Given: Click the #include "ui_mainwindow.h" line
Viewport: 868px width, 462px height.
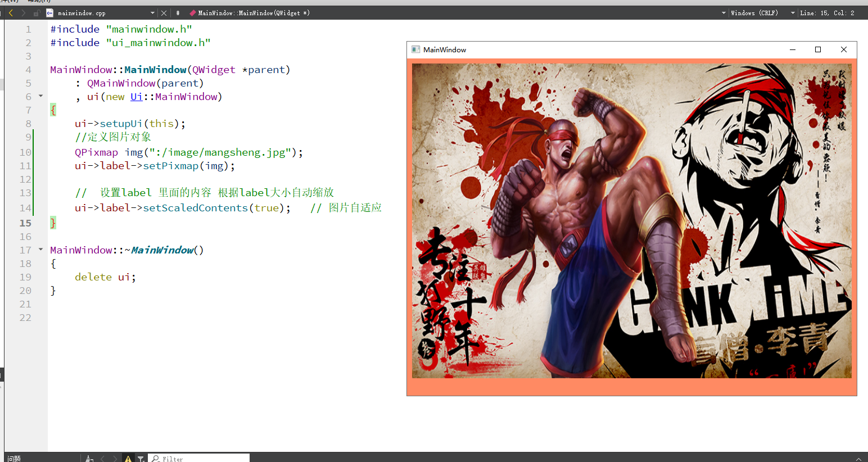Looking at the screenshot, I should click(130, 43).
